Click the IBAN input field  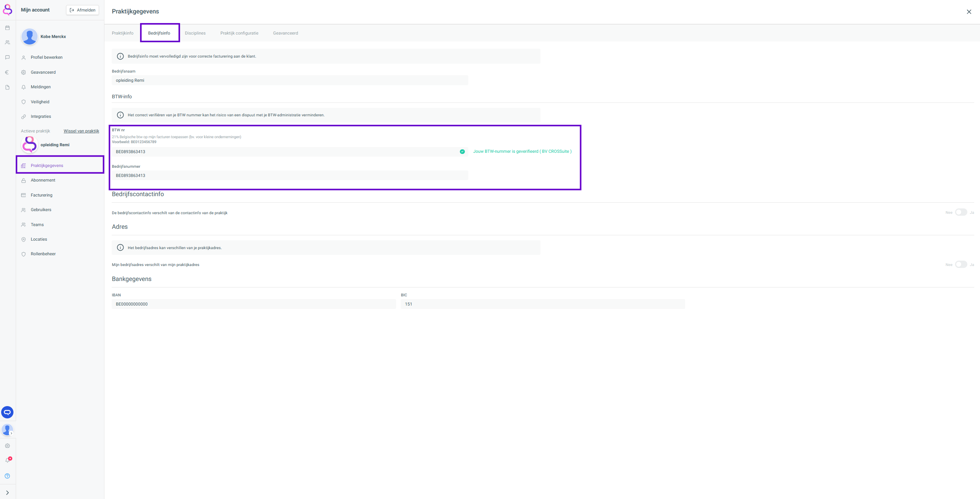tap(253, 304)
